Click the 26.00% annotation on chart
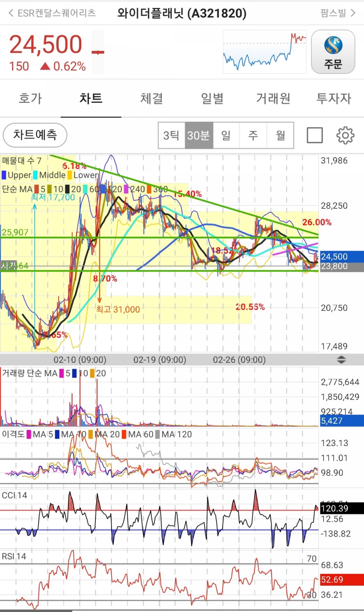The image size is (364, 612). [317, 222]
